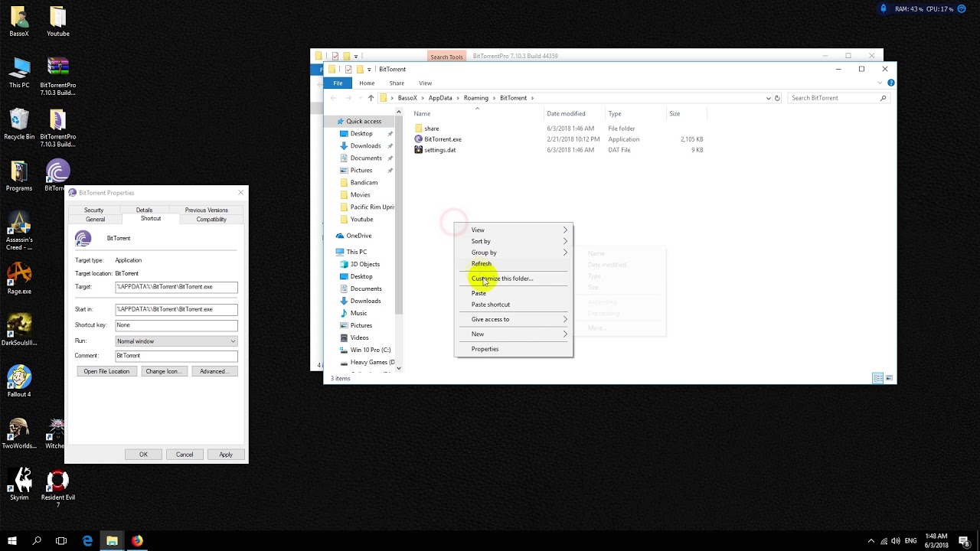
Task: Switch to File Explorer on the taskbar
Action: 112,540
